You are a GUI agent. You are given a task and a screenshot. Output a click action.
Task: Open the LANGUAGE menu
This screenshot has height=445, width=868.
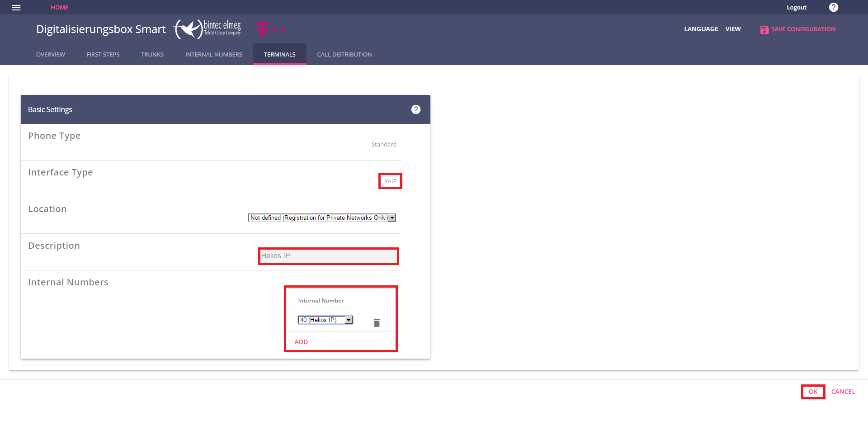pos(701,29)
